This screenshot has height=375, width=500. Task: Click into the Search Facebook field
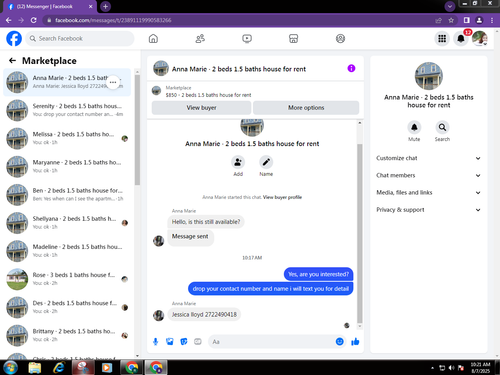(x=80, y=39)
